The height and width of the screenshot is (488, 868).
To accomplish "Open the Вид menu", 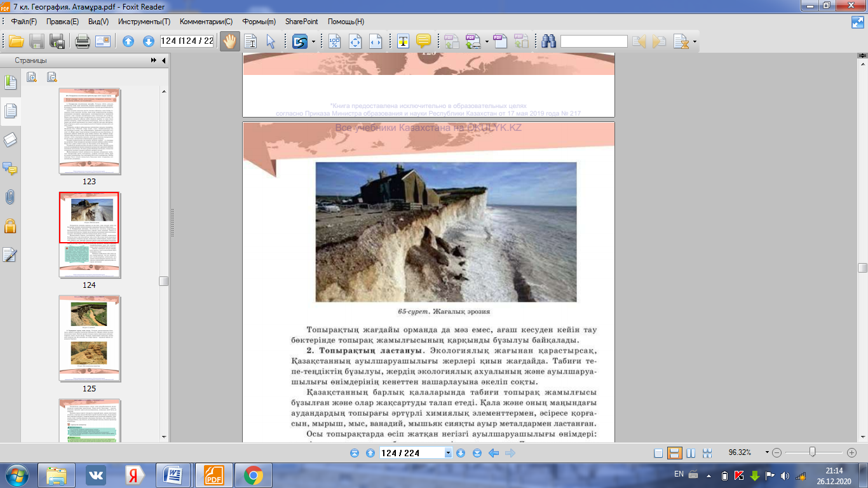I will [x=98, y=22].
